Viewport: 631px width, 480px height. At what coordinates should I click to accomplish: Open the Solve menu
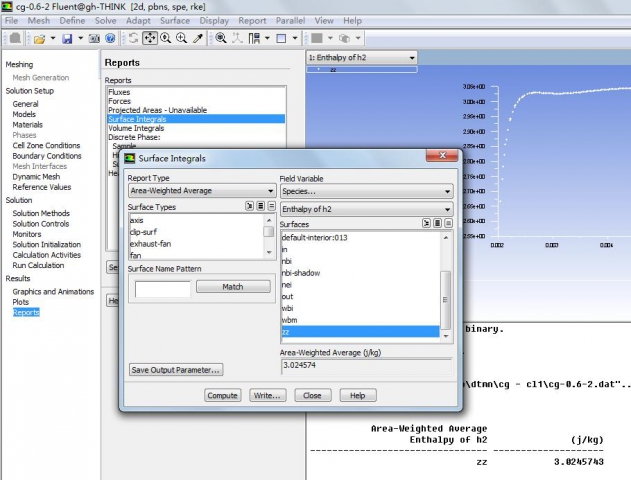[105, 20]
